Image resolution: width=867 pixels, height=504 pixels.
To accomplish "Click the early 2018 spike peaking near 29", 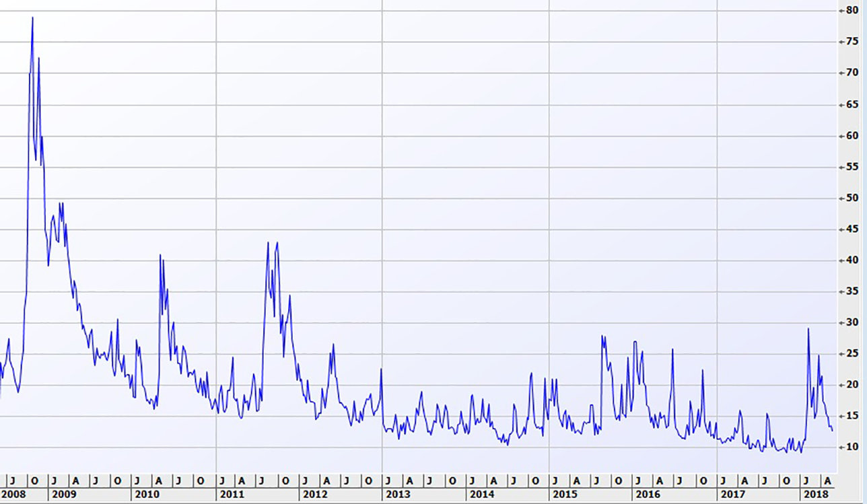I will [x=808, y=330].
